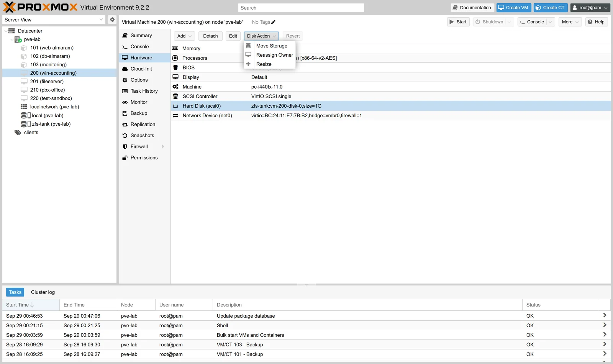Expand the Console button dropdown arrow
The image size is (613, 364).
[x=550, y=22]
